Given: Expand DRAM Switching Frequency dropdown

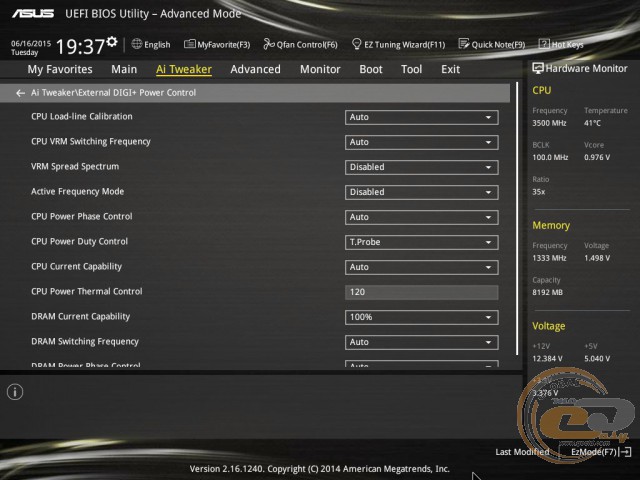Looking at the screenshot, I should pyautogui.click(x=421, y=342).
